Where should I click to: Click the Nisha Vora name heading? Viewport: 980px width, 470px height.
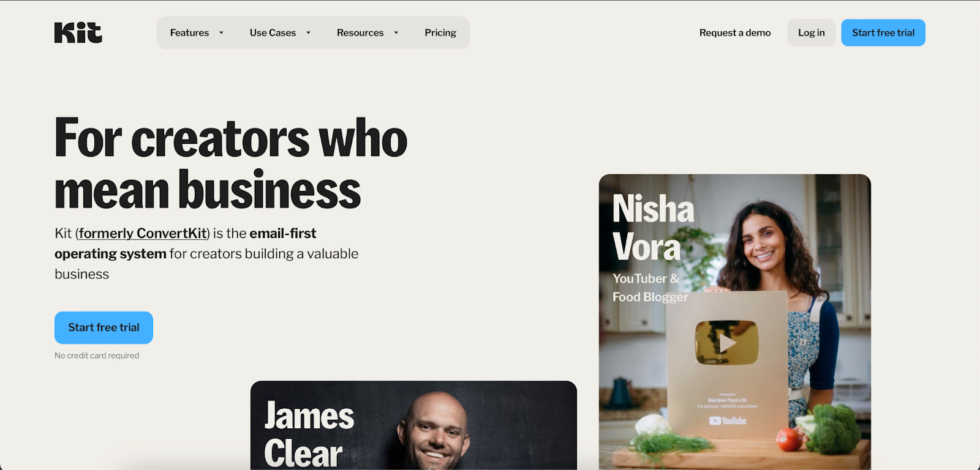tap(653, 228)
